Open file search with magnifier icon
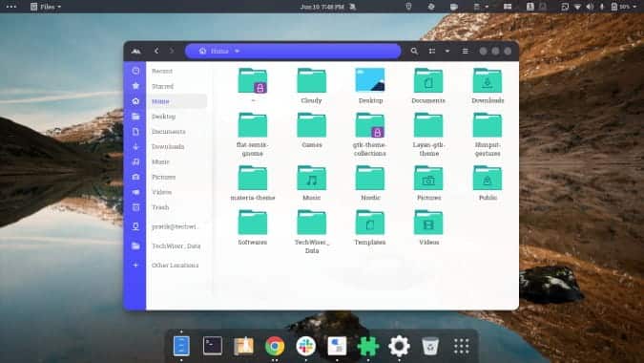Screen dimensions: 644x363 point(414,51)
